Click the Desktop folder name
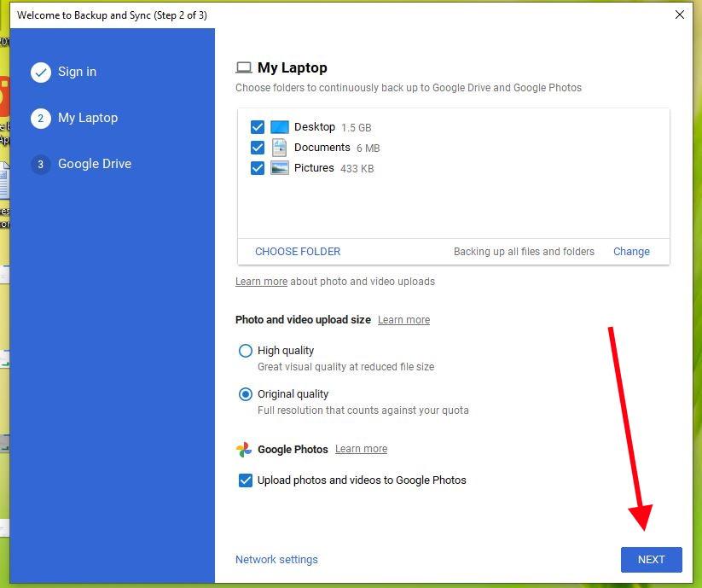This screenshot has height=588, width=702. pos(315,127)
